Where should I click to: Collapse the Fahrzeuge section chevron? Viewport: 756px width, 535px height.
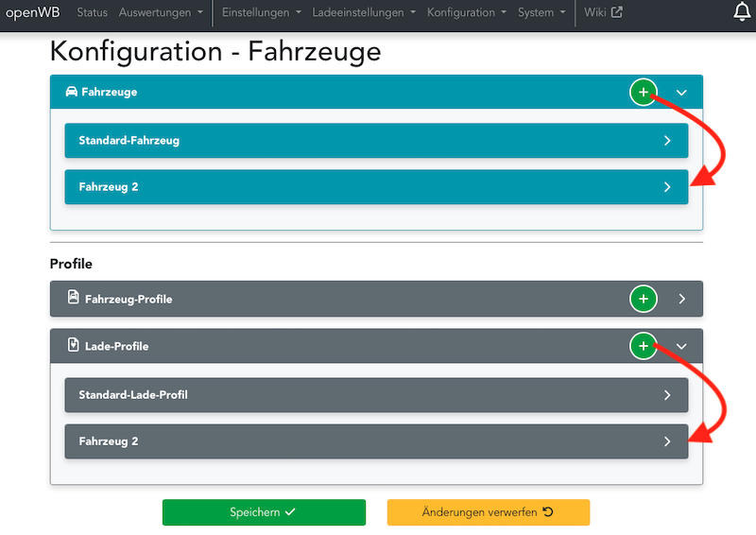682,93
